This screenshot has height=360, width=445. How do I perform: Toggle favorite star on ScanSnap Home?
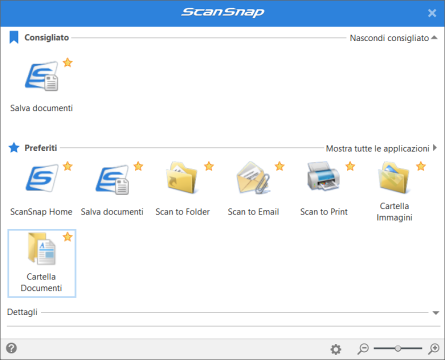[68, 166]
